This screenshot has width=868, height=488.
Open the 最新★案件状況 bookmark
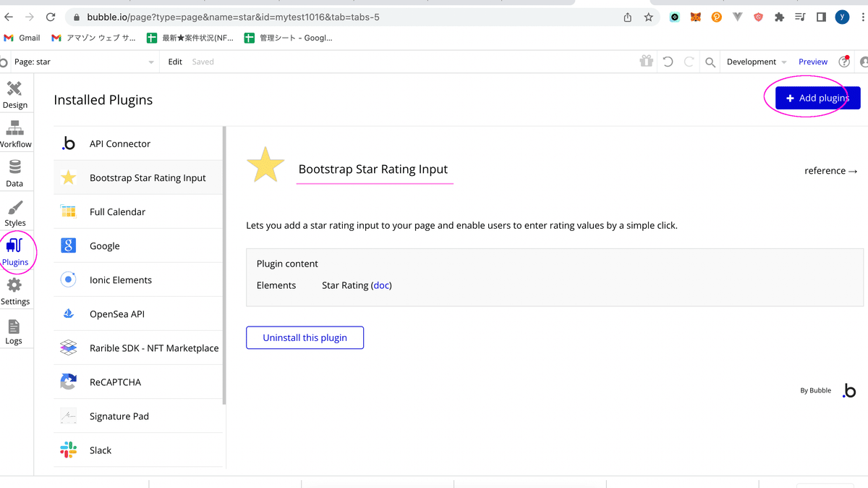coord(190,38)
